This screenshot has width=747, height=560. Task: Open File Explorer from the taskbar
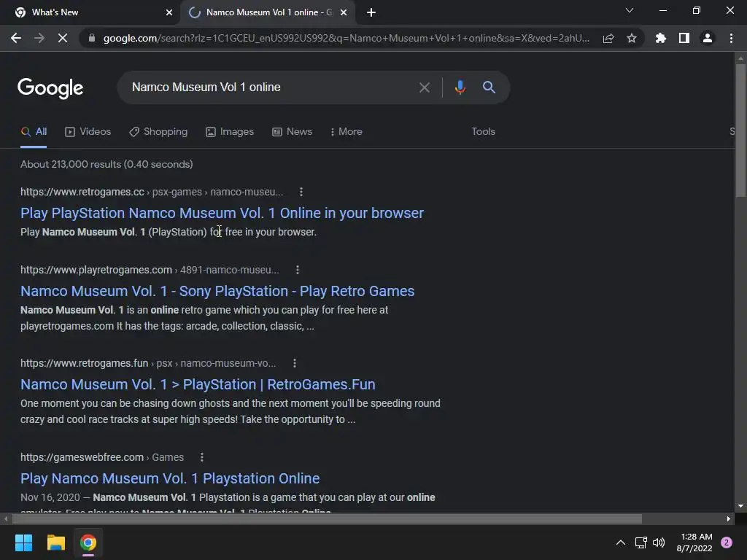55,542
